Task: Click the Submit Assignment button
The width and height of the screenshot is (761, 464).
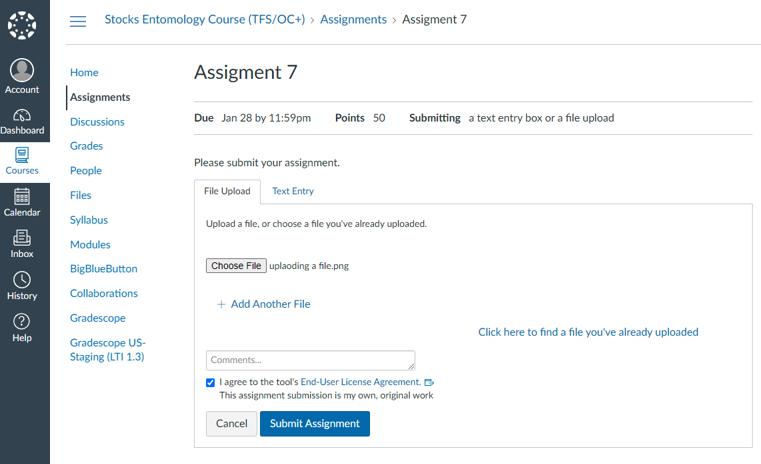Action: click(x=315, y=424)
